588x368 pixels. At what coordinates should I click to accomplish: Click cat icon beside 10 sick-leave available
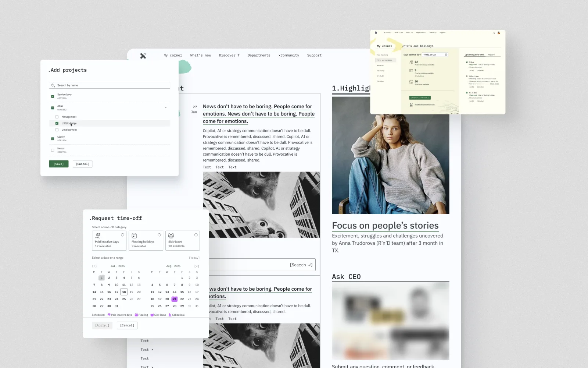tap(411, 82)
